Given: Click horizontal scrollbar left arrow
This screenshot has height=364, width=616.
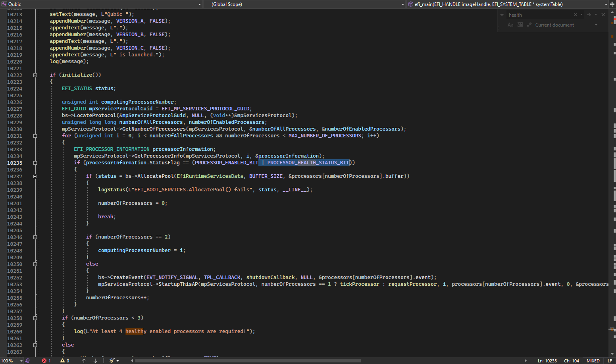Looking at the screenshot, I should click(x=132, y=361).
